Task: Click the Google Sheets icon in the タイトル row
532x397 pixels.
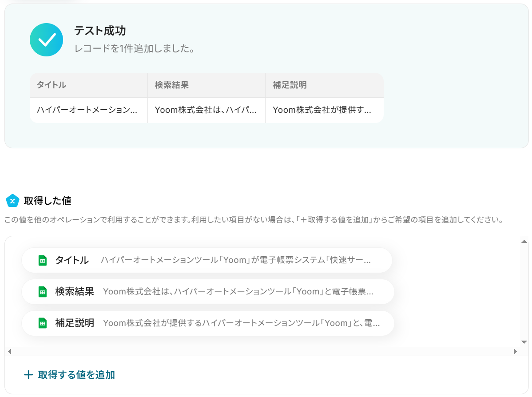Action: click(43, 260)
